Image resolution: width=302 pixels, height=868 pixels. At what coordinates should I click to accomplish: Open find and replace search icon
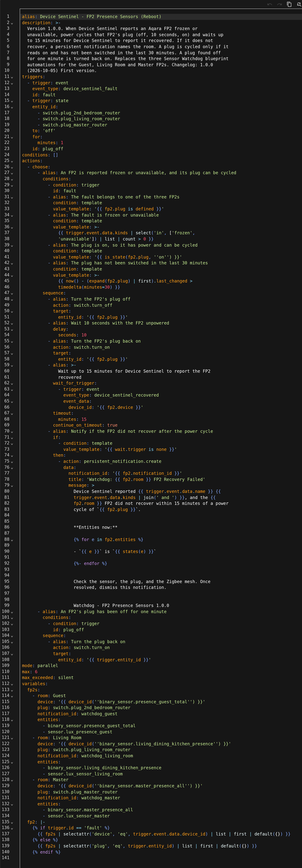pyautogui.click(x=299, y=4)
